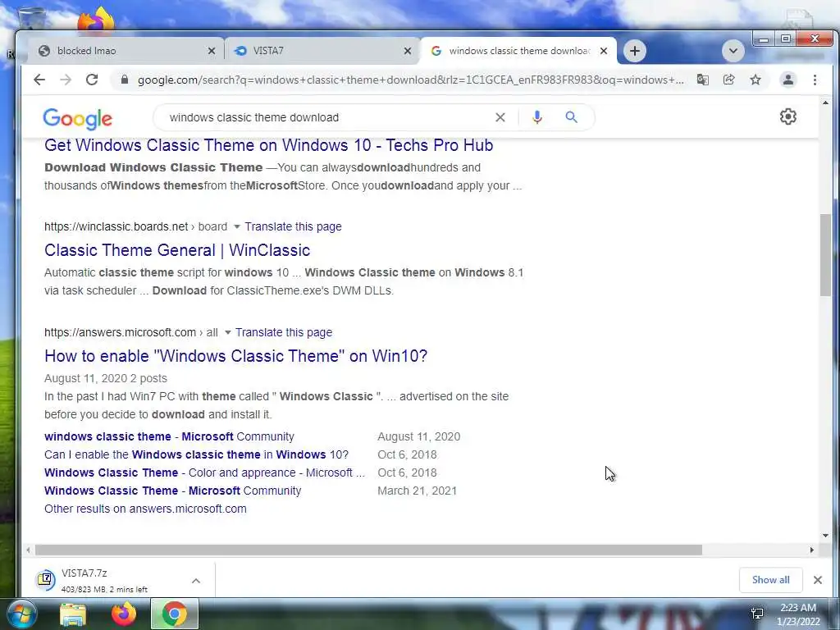The image size is (840, 630).
Task: Click horizontal scrollbar right arrow
Action: point(811,550)
